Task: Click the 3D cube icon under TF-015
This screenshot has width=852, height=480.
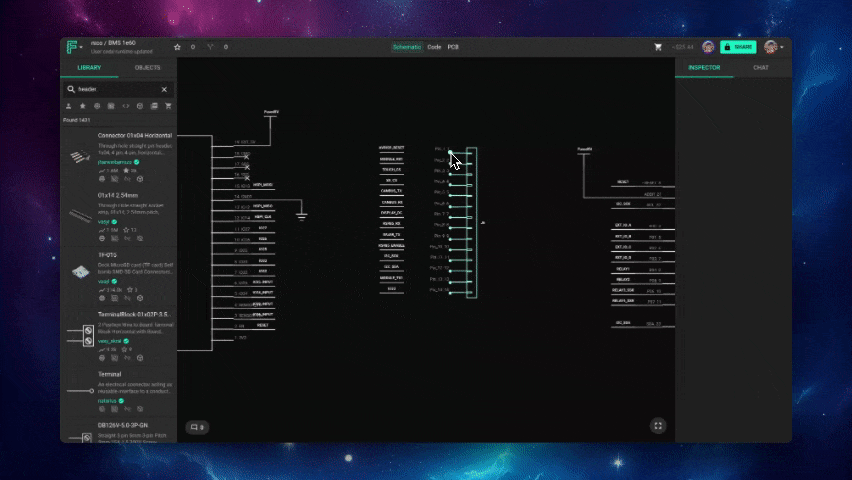Action: 140,298
